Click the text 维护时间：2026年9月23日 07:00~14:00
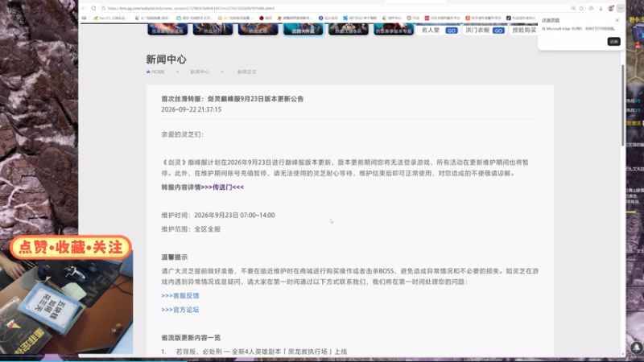Viewport: 644px width, 362px height. tap(218, 215)
